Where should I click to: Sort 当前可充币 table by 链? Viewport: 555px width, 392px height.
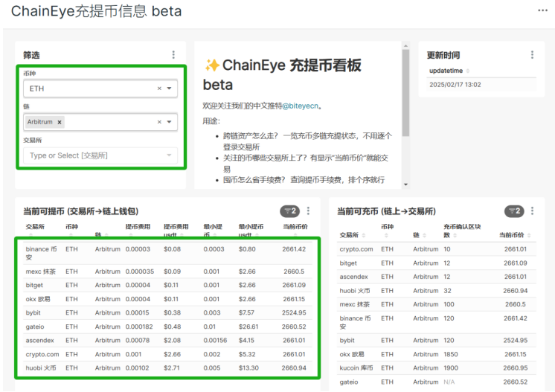point(420,235)
